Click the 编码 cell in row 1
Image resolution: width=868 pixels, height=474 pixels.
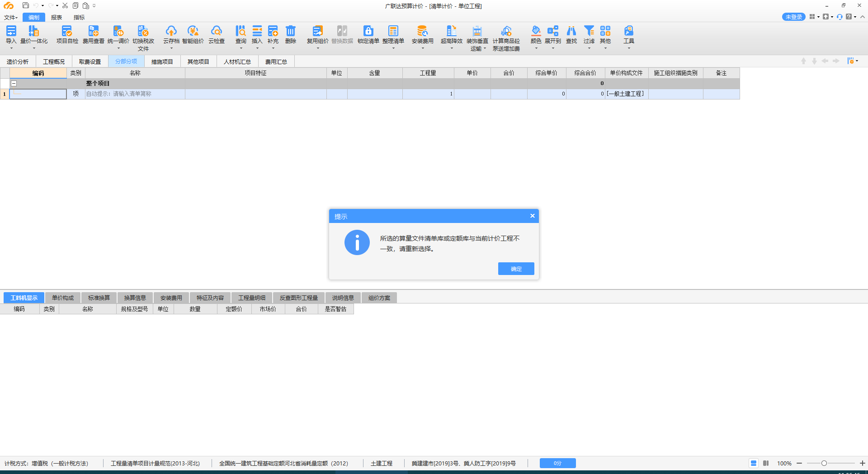(38, 94)
